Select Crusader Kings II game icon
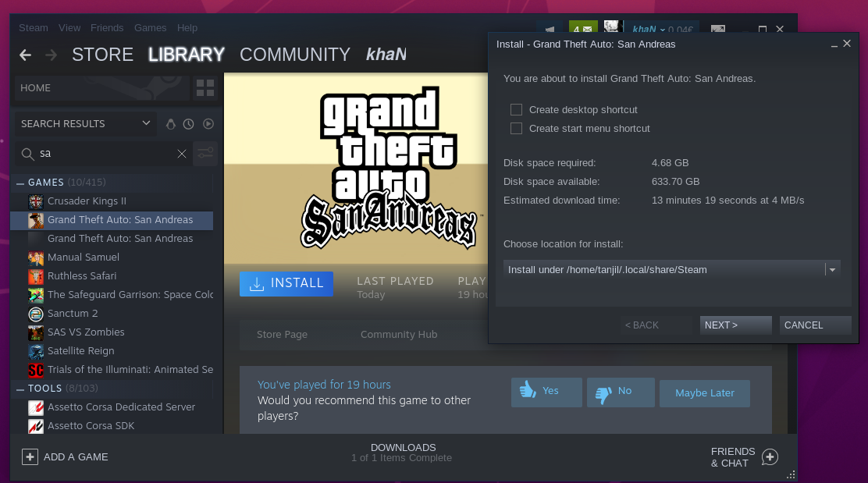 36,201
